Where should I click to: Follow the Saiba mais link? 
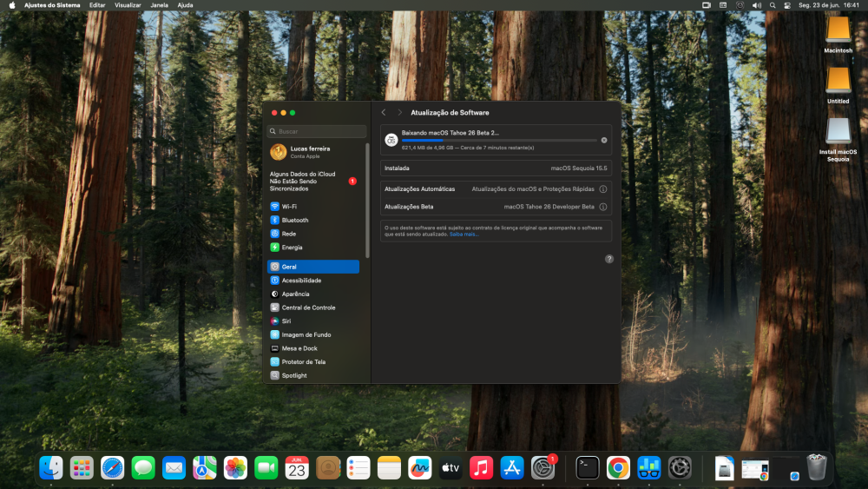(464, 235)
